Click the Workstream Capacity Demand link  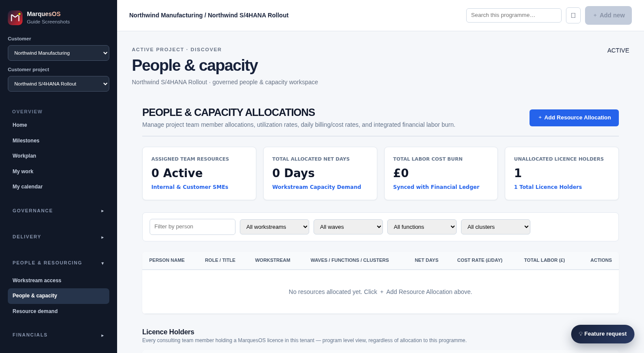click(317, 187)
